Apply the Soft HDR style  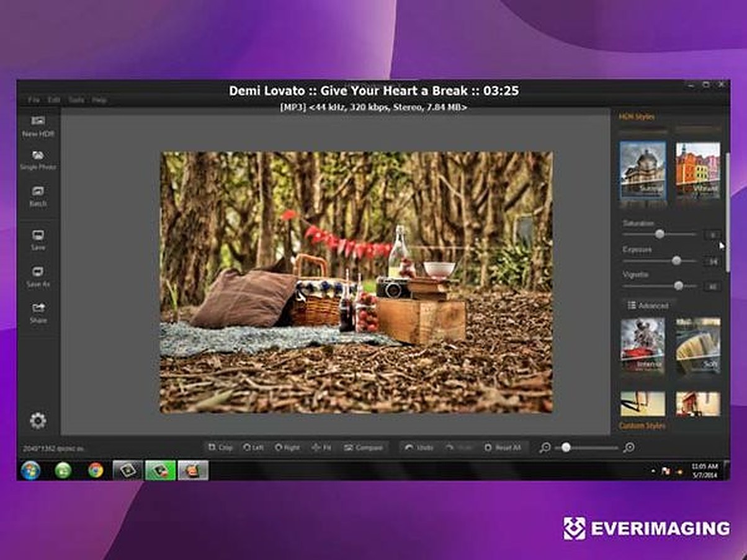[x=698, y=346]
